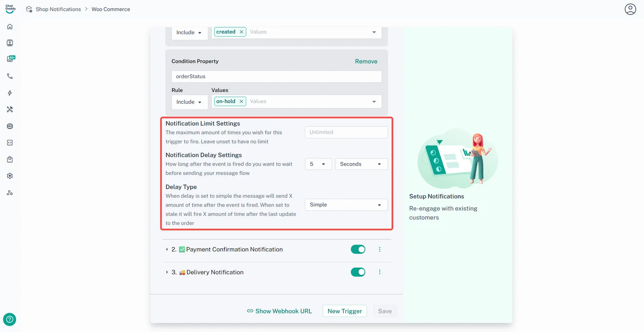Disable Payment Confirmation Notification toggle
The height and width of the screenshot is (332, 644).
pos(358,249)
